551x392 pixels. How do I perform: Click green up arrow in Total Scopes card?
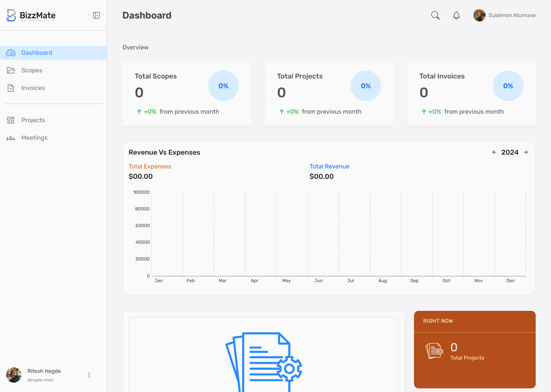coord(139,112)
